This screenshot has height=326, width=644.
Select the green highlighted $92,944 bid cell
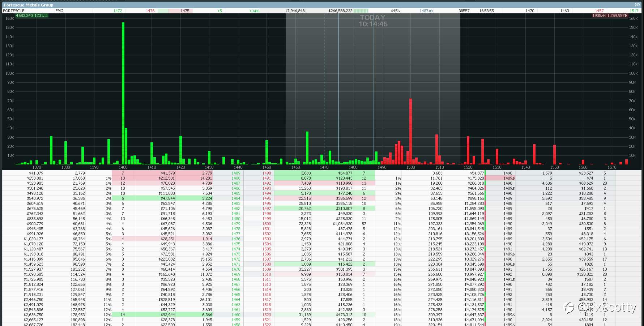168,315
